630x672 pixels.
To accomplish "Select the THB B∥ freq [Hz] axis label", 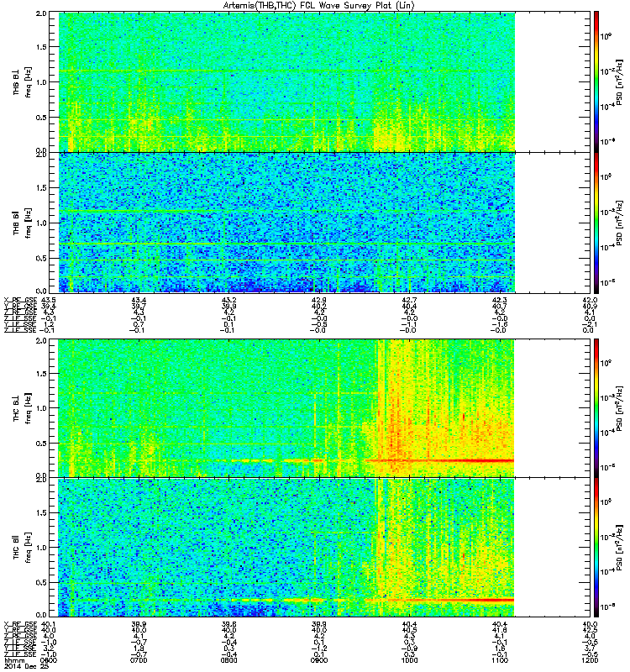I will tap(22, 223).
